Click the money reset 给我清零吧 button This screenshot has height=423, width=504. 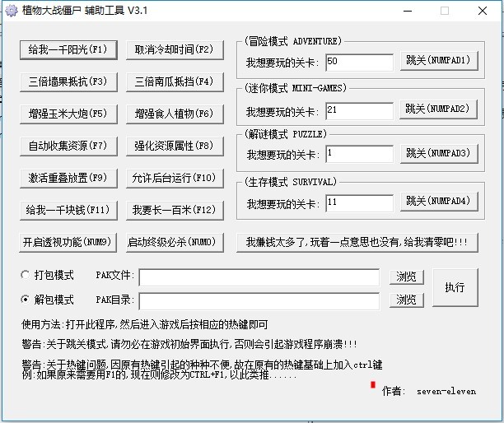[x=356, y=242]
